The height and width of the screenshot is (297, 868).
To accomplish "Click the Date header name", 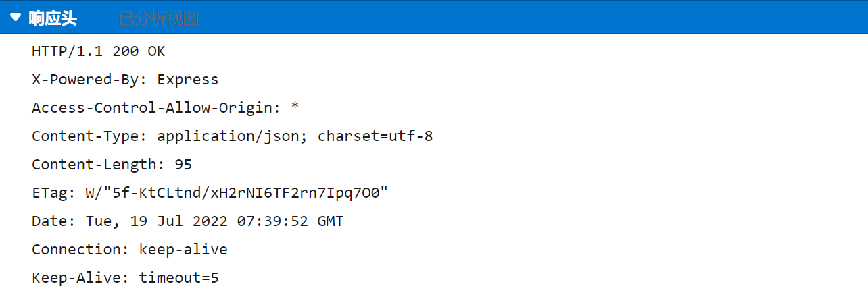I will coord(49,221).
